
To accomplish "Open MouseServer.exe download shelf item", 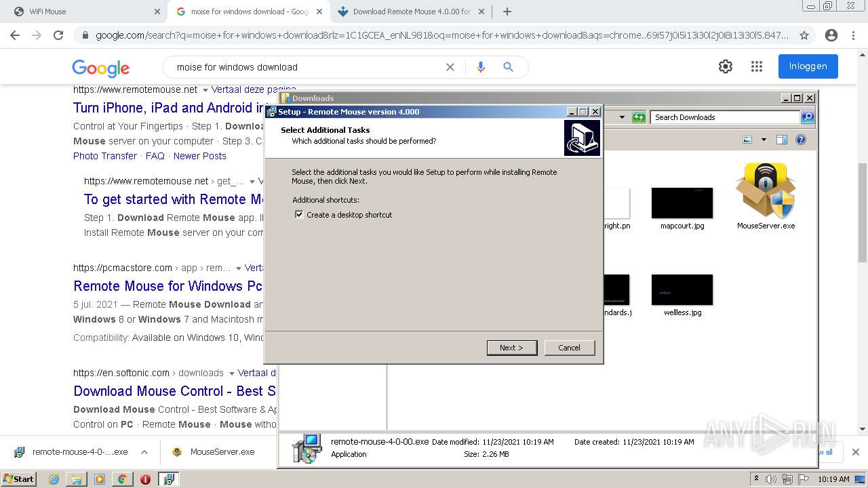I will (x=214, y=452).
